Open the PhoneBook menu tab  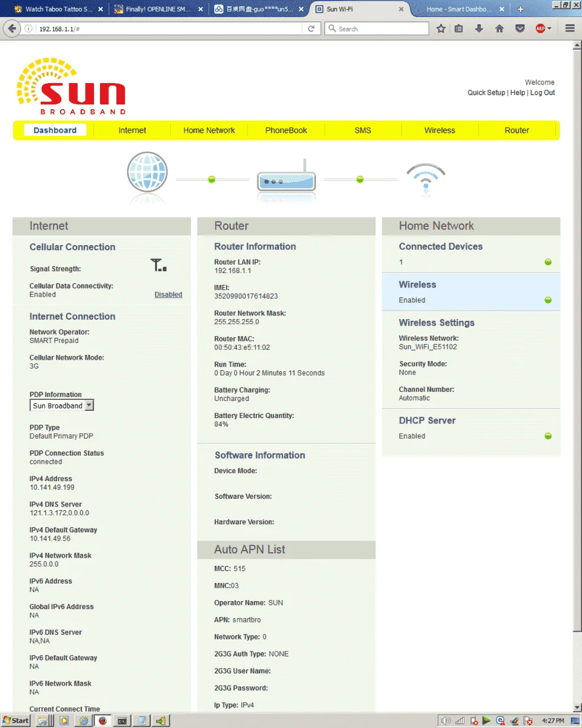[286, 130]
